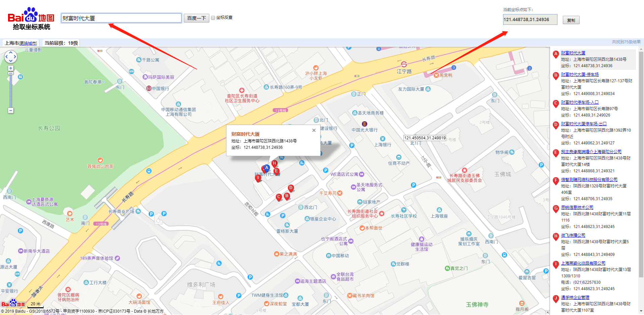Click the 雷格斯大厦 map label

pos(287,231)
